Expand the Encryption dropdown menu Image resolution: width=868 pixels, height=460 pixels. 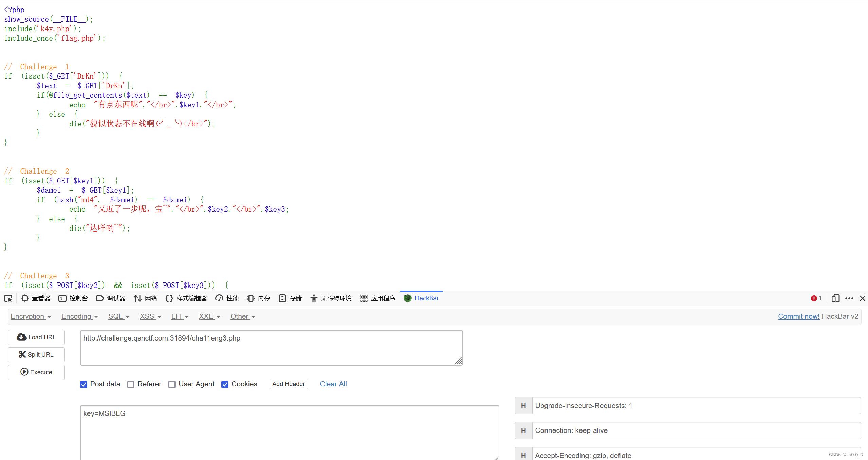click(31, 316)
